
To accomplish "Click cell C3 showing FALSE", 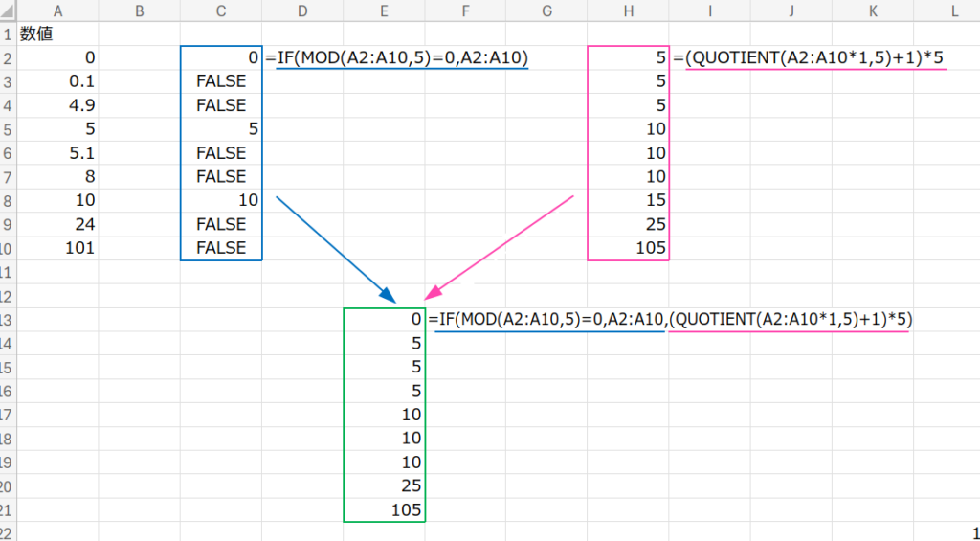I will click(x=221, y=80).
